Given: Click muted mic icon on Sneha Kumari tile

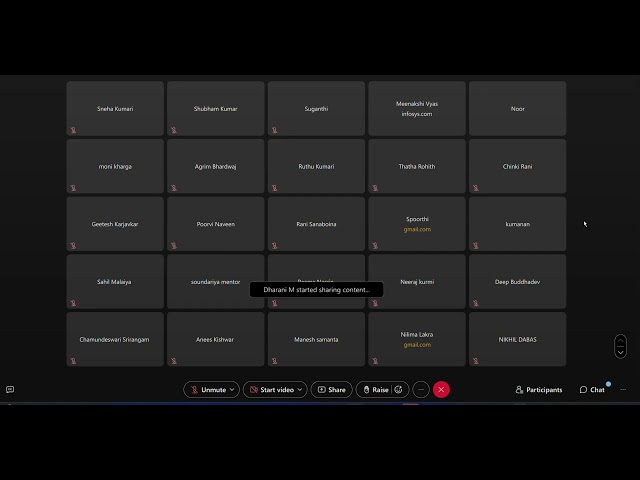Looking at the screenshot, I should coord(73,130).
